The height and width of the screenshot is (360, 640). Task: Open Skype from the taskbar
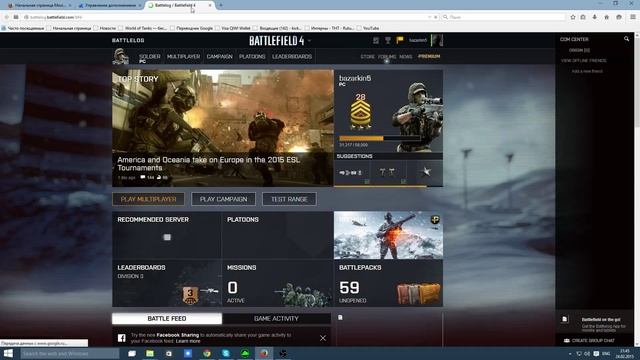coord(226,353)
